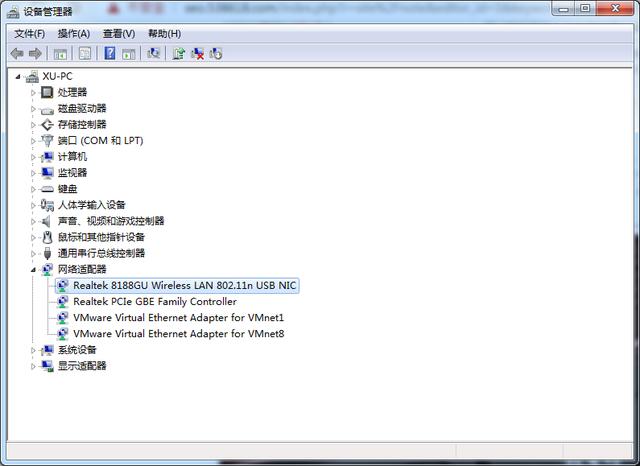Click Scan for hardware changes icon
Image resolution: width=640 pixels, height=466 pixels.
(x=153, y=53)
